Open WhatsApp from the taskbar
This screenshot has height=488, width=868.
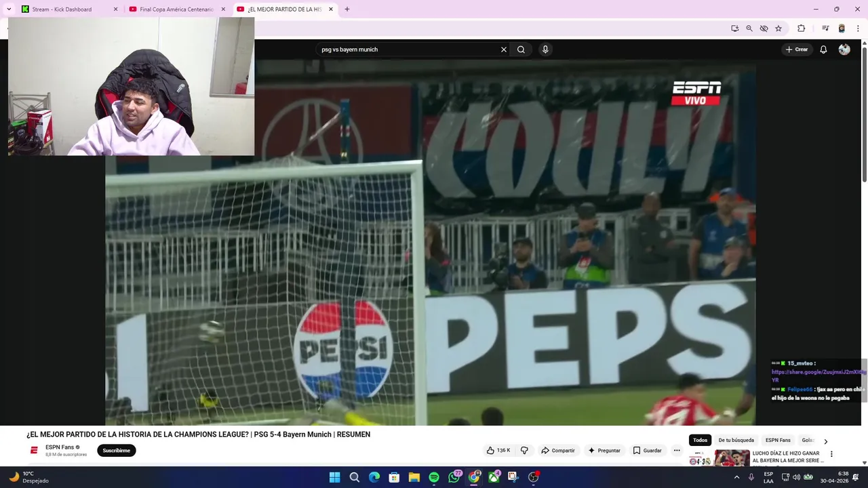coord(454,477)
